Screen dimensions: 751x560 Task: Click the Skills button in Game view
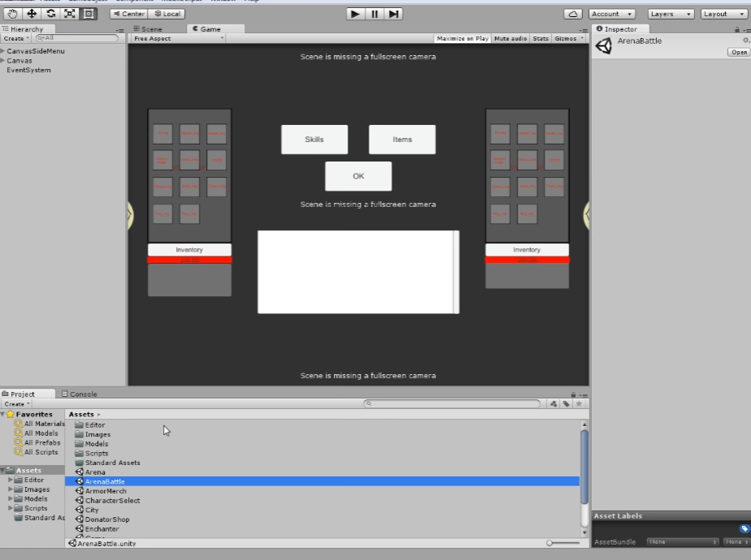pyautogui.click(x=314, y=140)
